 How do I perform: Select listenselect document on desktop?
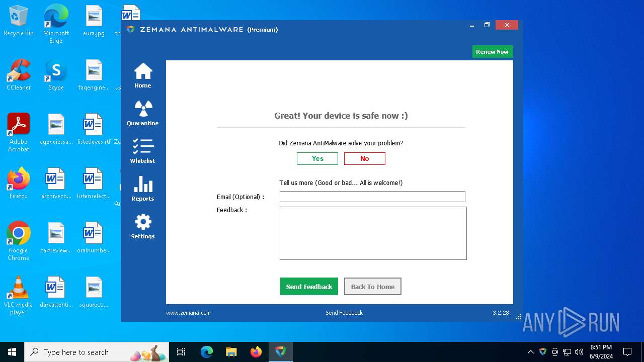coord(94,184)
